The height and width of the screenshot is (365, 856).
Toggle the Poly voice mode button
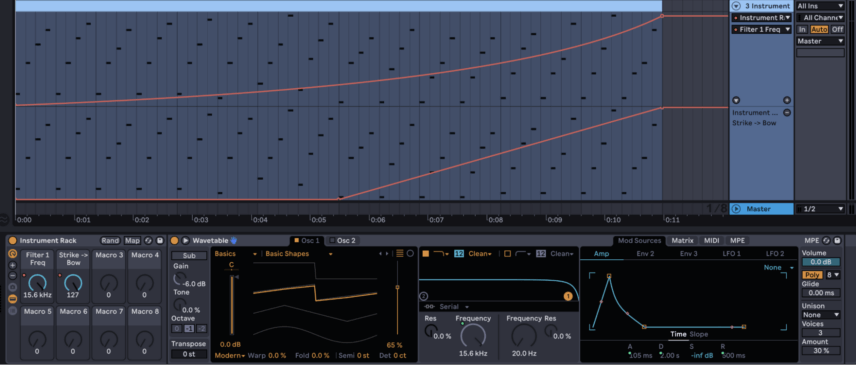[812, 274]
